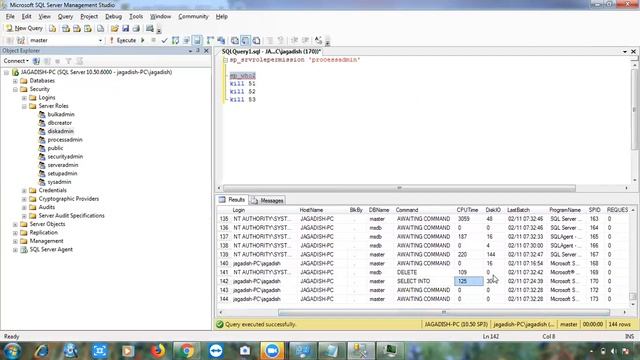Screen dimensions: 640x360
Task: Expand the Logins folder
Action: (x=24, y=98)
